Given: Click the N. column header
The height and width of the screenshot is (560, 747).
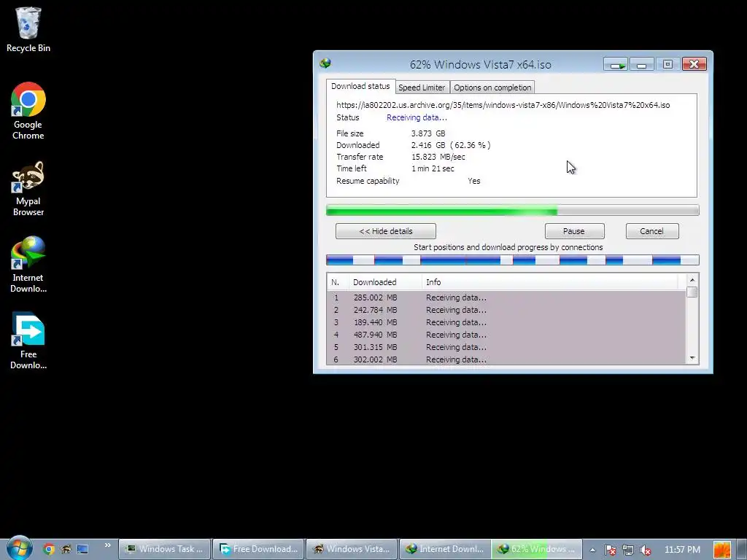Looking at the screenshot, I should pyautogui.click(x=338, y=282).
